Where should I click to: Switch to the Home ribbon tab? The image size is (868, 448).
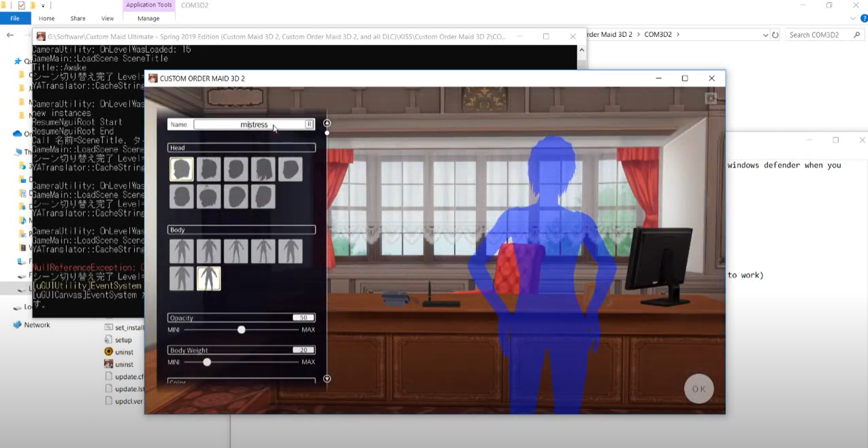(x=47, y=19)
